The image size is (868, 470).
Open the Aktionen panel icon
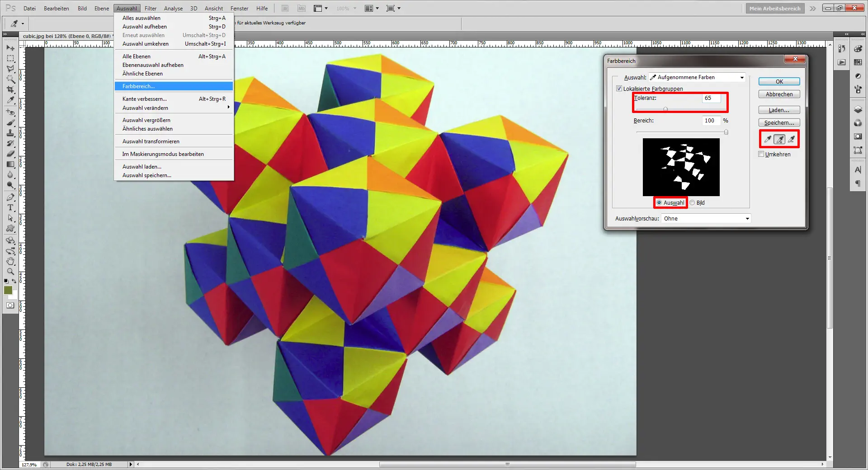click(841, 62)
